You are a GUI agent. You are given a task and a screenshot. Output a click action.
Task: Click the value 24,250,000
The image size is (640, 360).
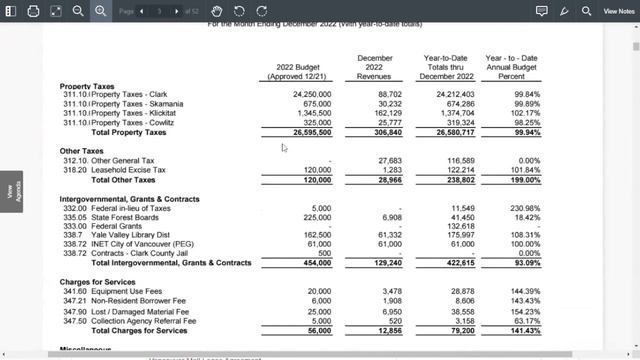312,94
